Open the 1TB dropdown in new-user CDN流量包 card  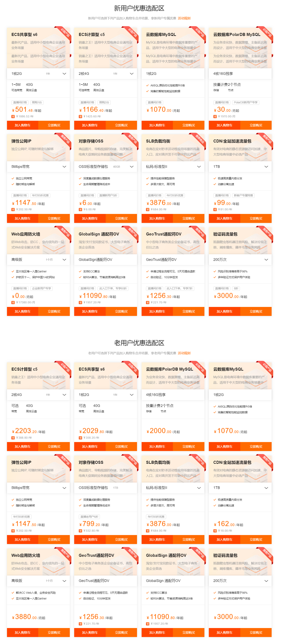point(240,166)
